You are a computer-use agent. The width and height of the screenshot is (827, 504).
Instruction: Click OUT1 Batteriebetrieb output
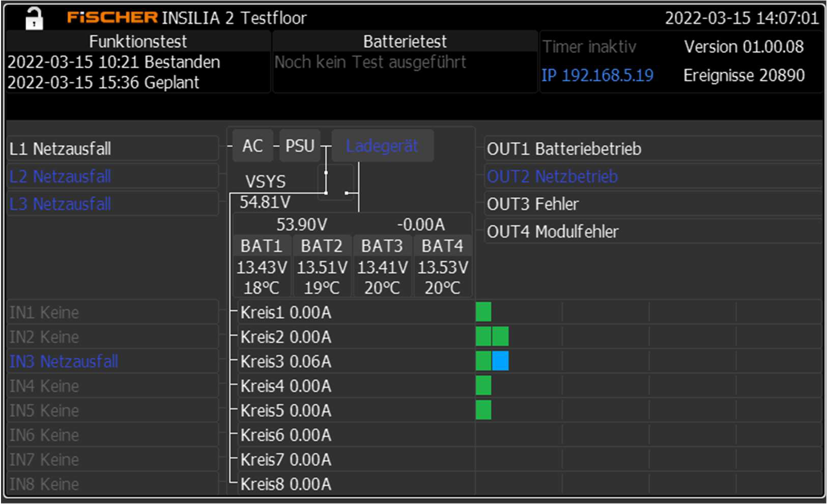(564, 149)
